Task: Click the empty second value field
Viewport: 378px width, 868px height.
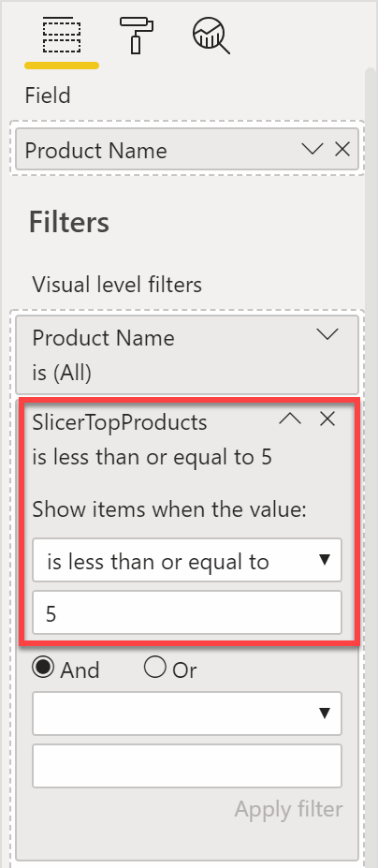Action: click(x=187, y=766)
